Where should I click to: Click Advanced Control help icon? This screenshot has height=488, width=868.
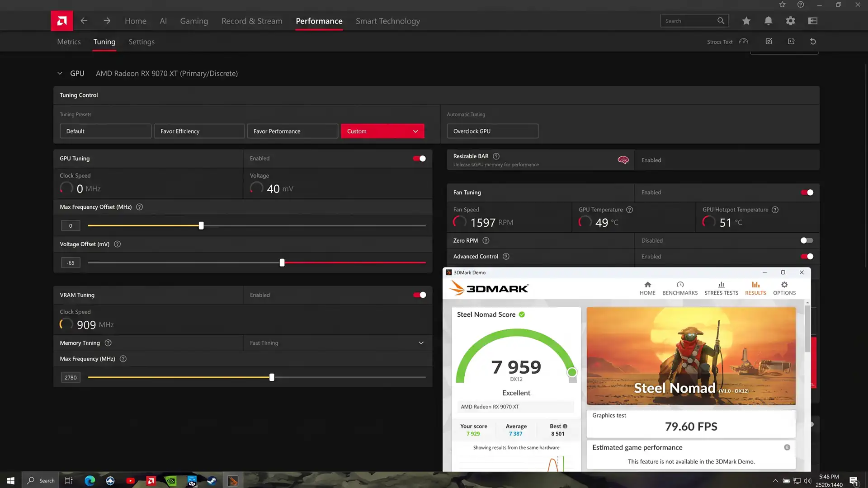click(506, 257)
